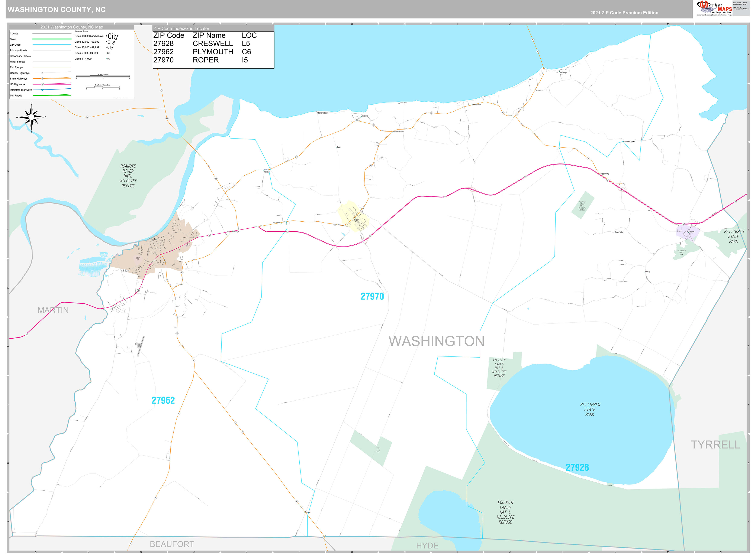
Task: Click the MARTIN county label
Action: tap(53, 310)
